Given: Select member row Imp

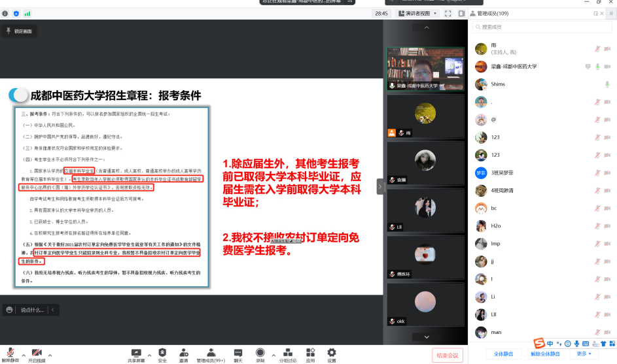Looking at the screenshot, I should click(x=542, y=244).
